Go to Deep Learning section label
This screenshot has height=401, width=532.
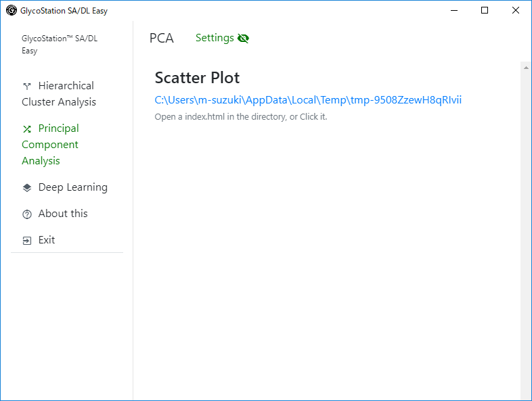point(73,187)
